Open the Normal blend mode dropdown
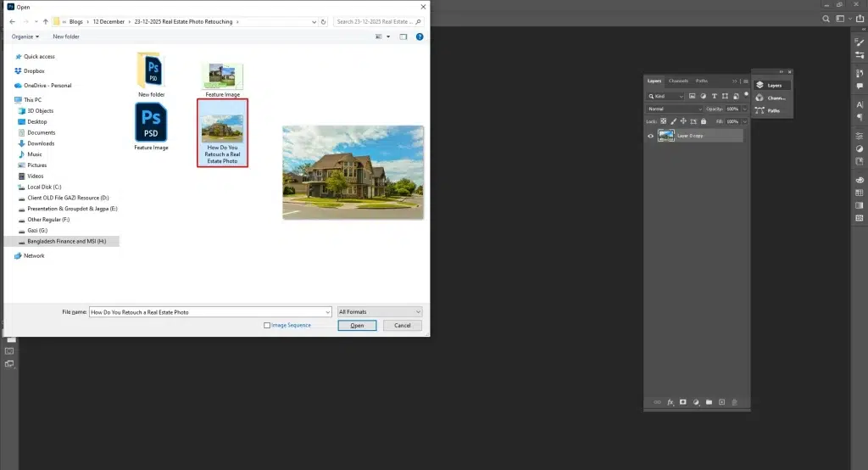The width and height of the screenshot is (868, 470). 674,109
